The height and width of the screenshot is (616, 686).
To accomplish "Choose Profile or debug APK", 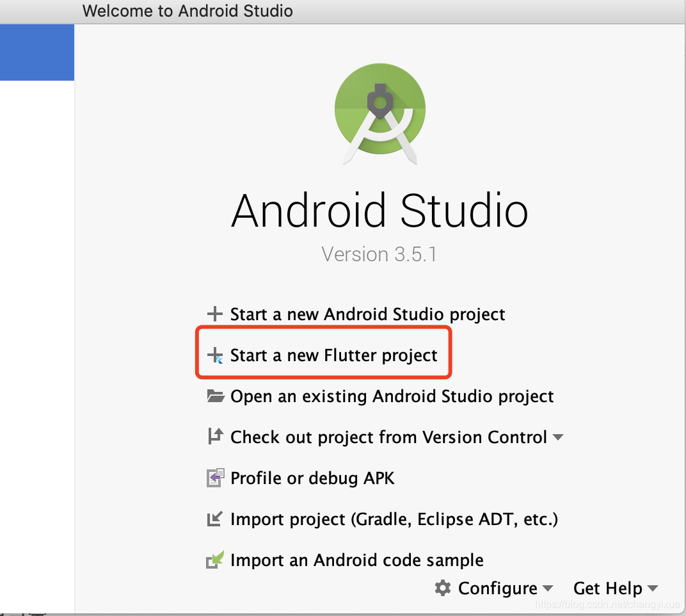I will coord(312,478).
